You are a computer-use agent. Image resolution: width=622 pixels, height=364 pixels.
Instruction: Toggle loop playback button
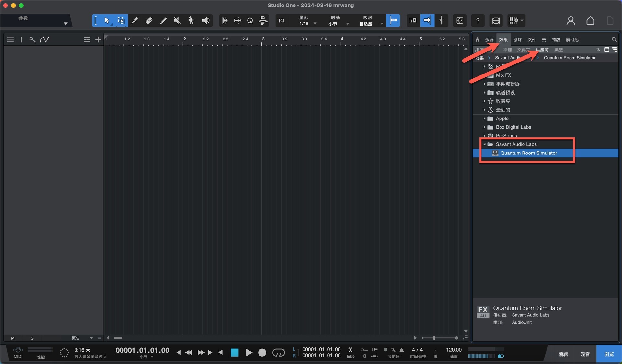(x=279, y=353)
